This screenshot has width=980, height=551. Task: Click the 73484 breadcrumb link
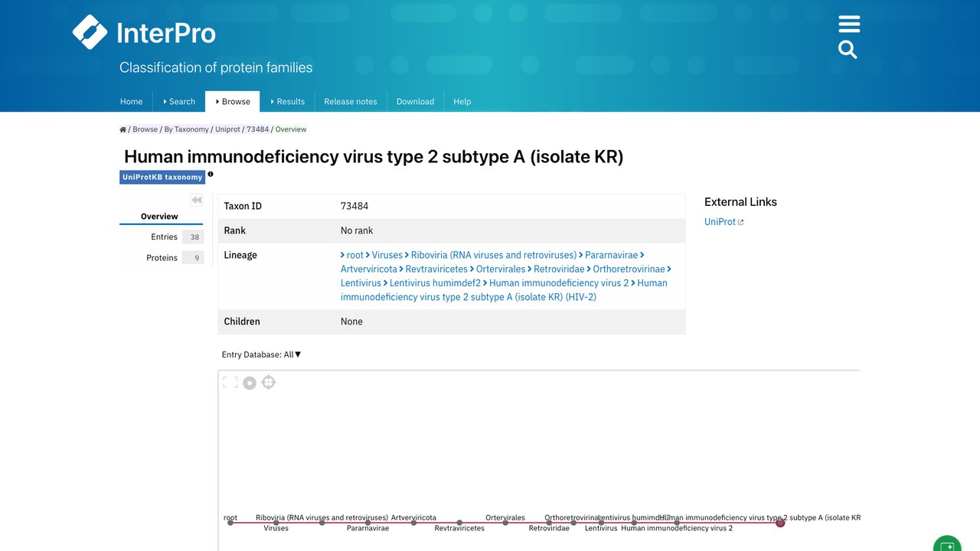[257, 129]
